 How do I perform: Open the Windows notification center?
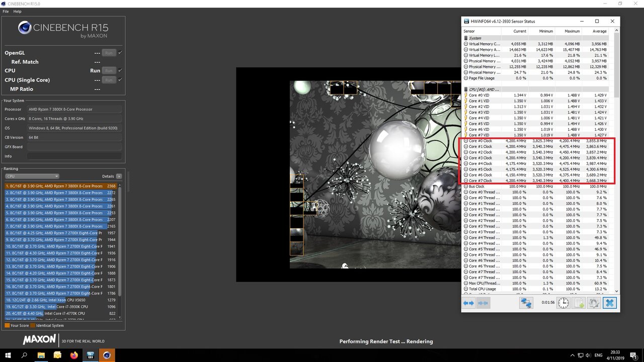click(x=634, y=355)
